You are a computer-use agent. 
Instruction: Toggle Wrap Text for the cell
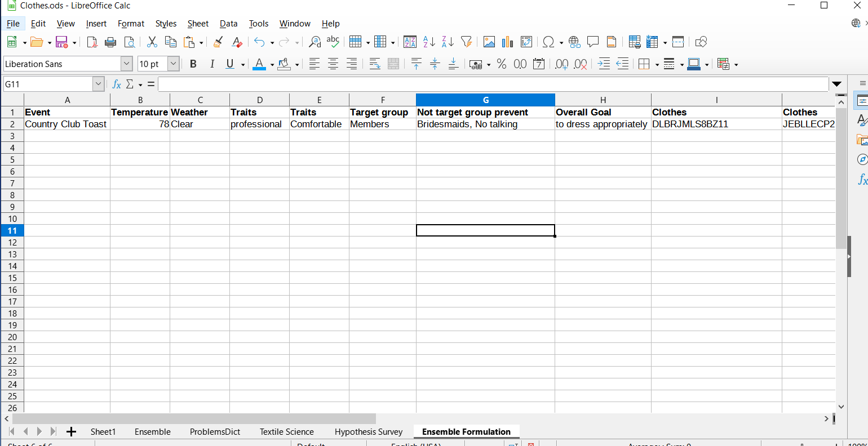(x=375, y=64)
